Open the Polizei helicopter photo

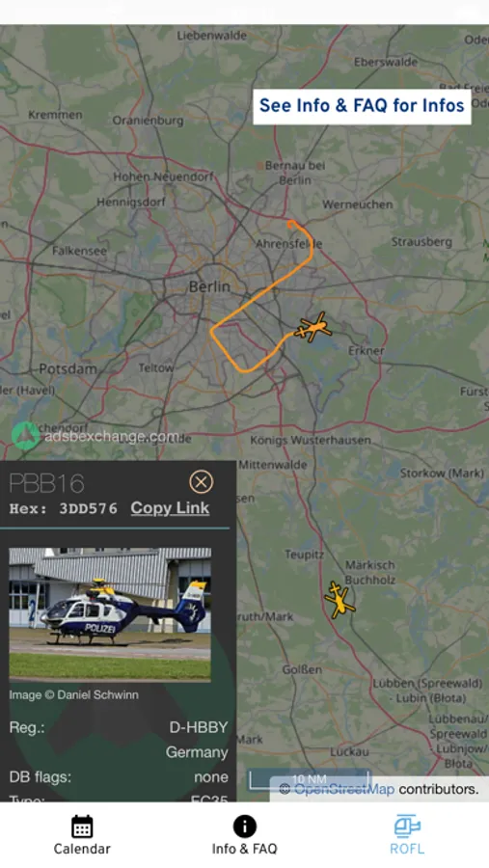[x=110, y=614]
